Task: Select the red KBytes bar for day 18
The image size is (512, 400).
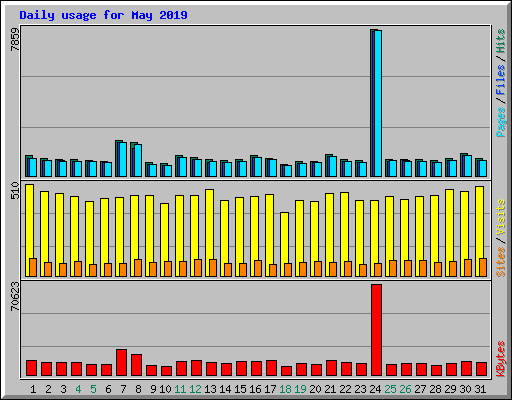Action: coord(286,371)
